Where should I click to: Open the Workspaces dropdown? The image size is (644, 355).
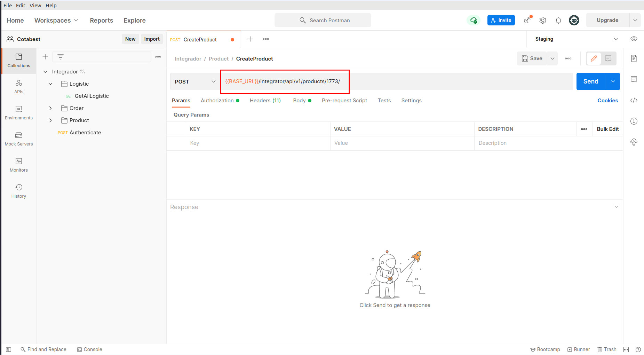click(56, 21)
